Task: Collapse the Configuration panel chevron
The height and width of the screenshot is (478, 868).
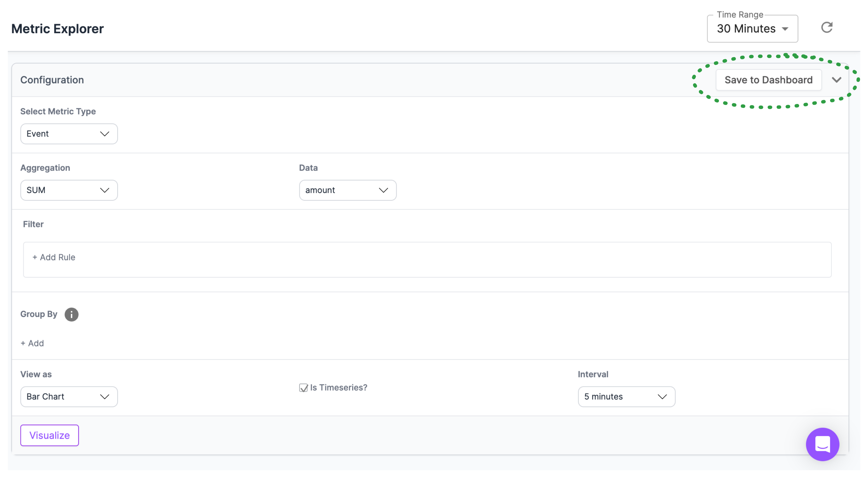Action: tap(836, 80)
